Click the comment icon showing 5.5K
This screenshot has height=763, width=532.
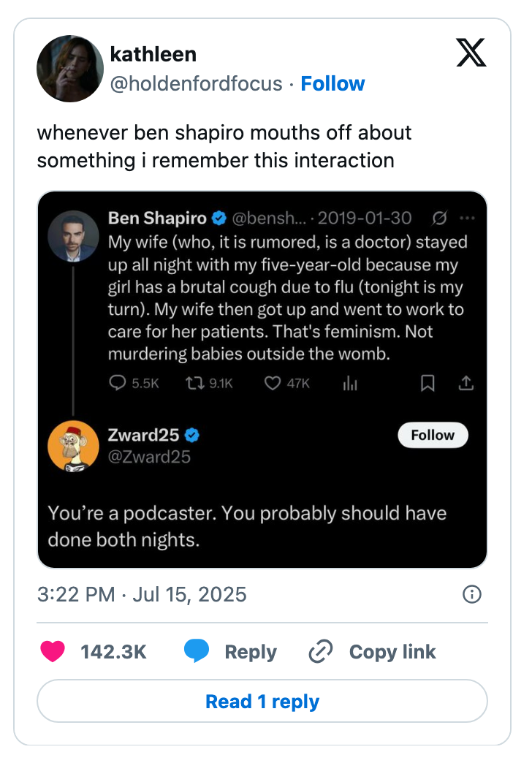(118, 383)
